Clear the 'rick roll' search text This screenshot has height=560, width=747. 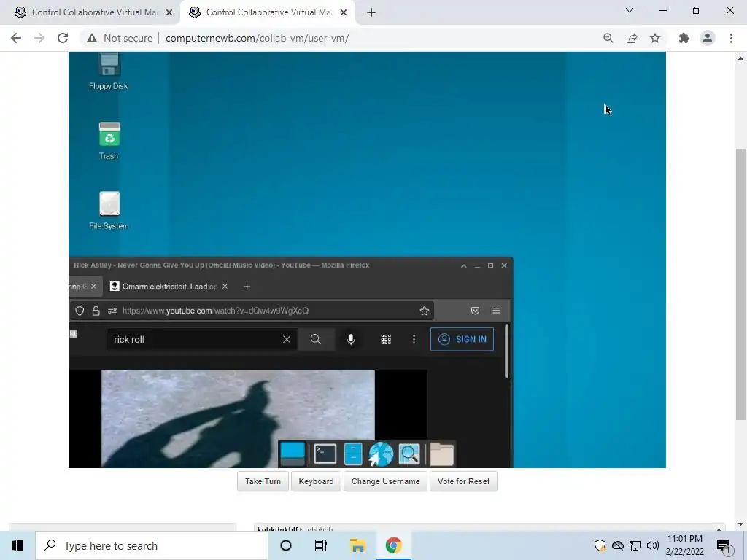point(286,339)
